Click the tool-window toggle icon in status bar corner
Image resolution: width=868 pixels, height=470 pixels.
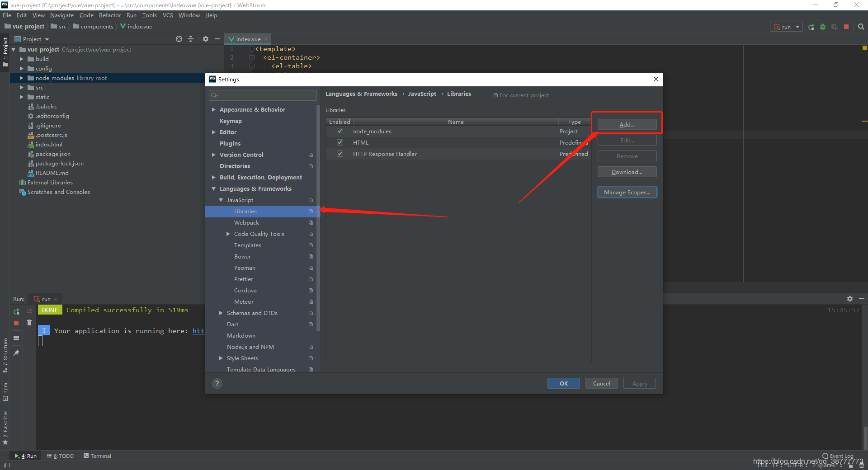pyautogui.click(x=7, y=465)
